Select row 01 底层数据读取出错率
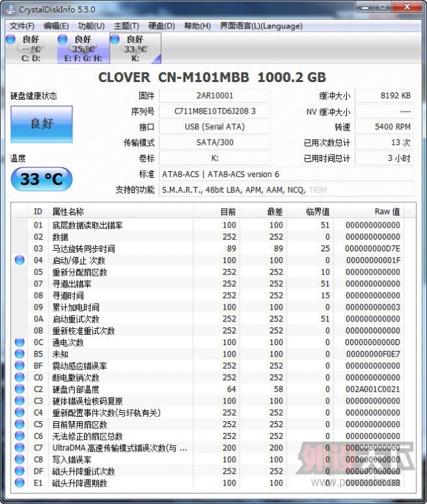 (208, 225)
